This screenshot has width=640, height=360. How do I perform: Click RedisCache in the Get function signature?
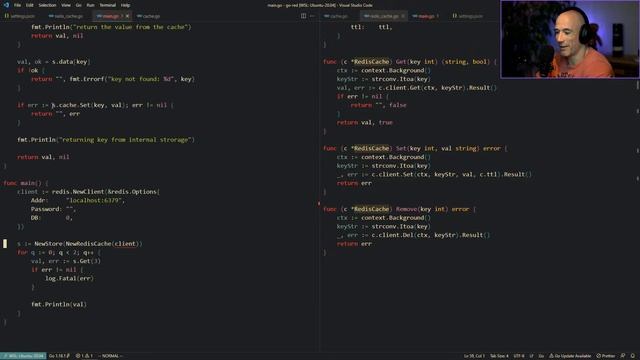[371, 62]
